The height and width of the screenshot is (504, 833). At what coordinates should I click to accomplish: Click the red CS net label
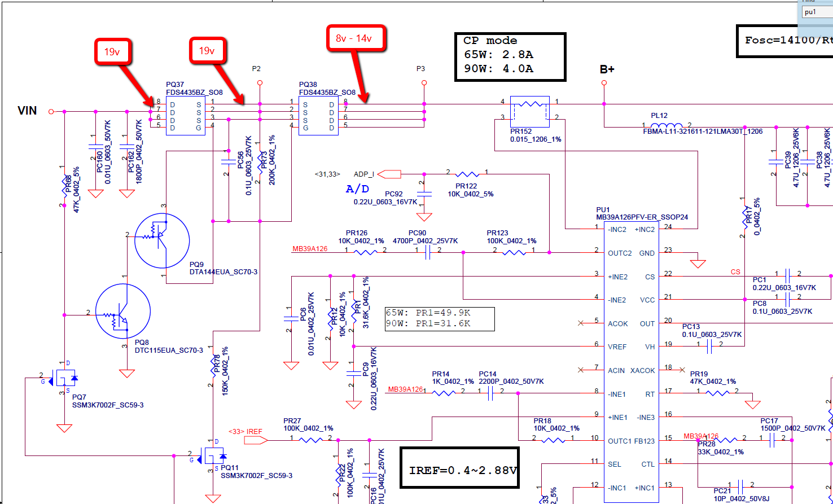pos(735,272)
